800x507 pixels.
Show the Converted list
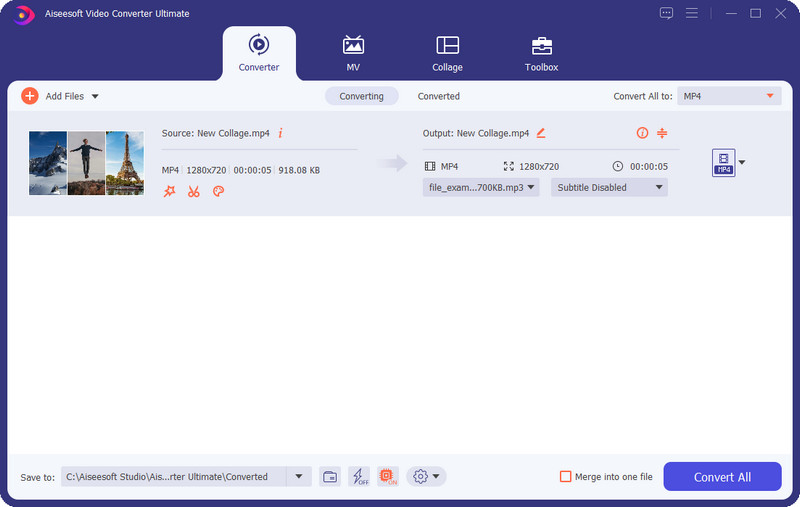[x=438, y=96]
